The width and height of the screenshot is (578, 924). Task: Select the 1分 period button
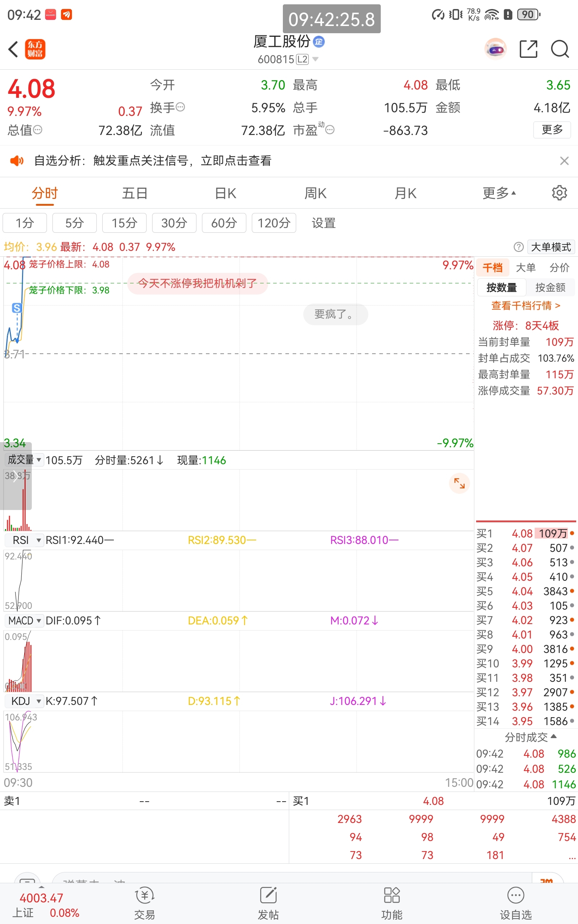coord(25,223)
